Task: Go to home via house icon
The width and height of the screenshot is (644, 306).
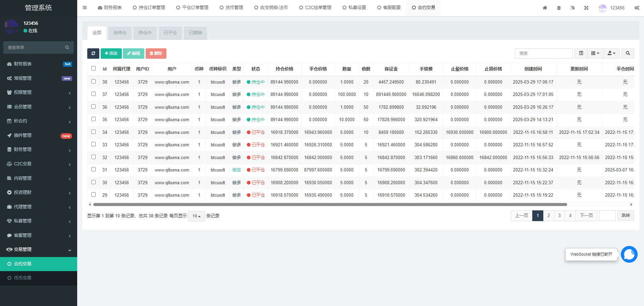Action: [x=545, y=8]
